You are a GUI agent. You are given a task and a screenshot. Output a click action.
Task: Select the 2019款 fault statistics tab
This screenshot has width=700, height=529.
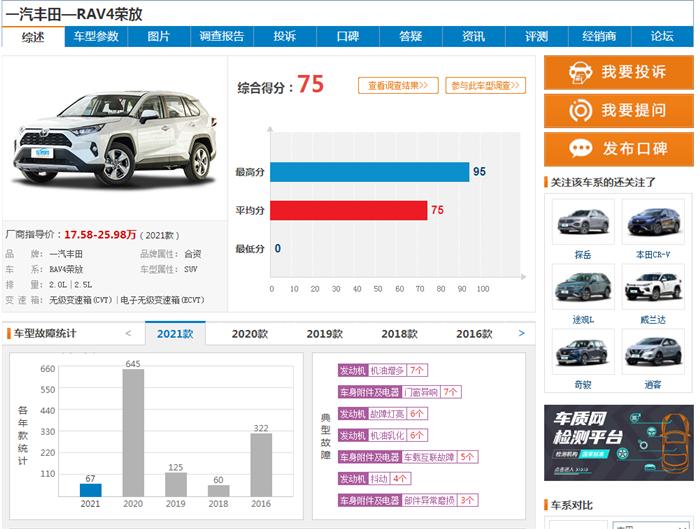pos(325,333)
